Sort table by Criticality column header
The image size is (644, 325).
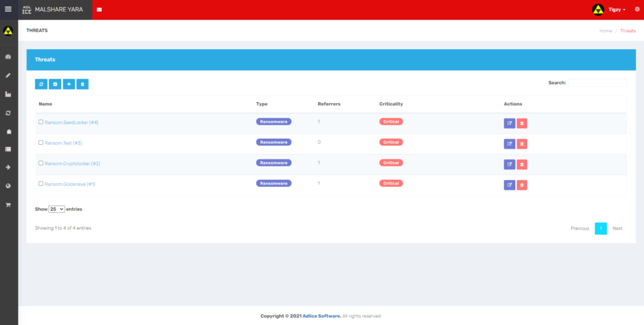coord(391,104)
